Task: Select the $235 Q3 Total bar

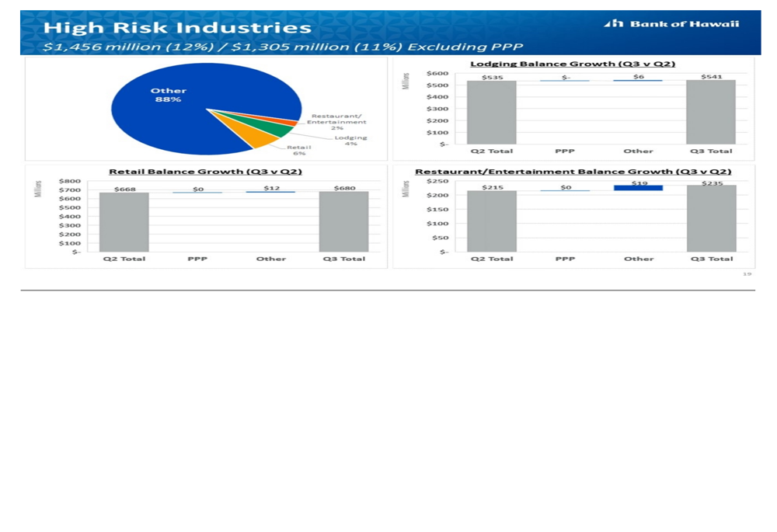Action: click(710, 218)
